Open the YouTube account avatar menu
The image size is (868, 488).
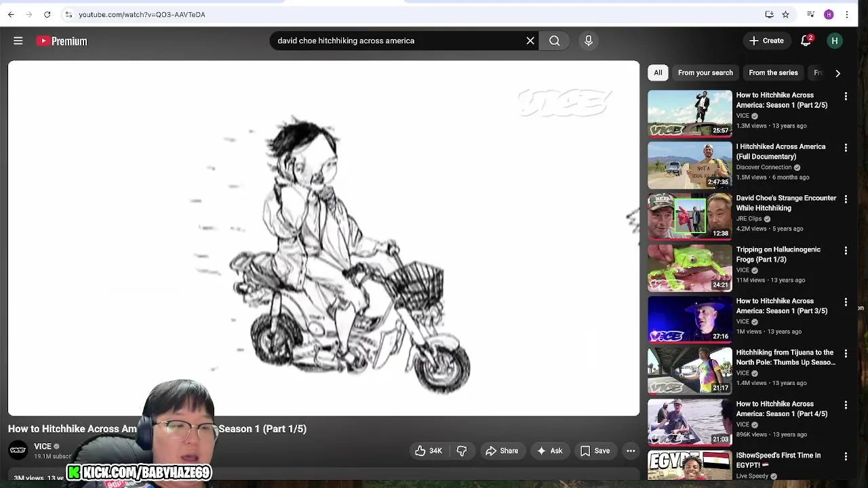tap(835, 41)
